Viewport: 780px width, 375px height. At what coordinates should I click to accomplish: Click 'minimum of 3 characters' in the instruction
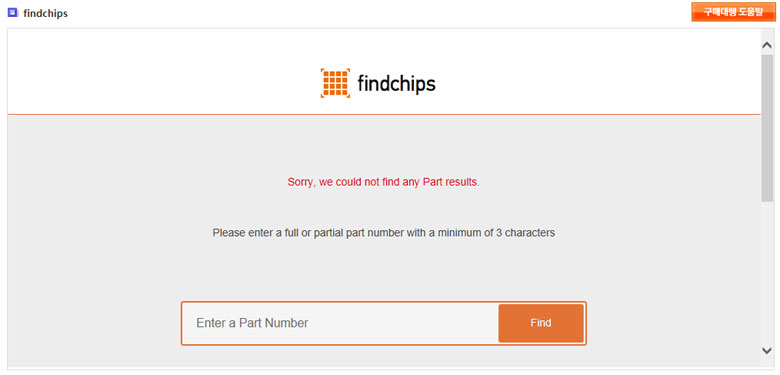coord(496,232)
